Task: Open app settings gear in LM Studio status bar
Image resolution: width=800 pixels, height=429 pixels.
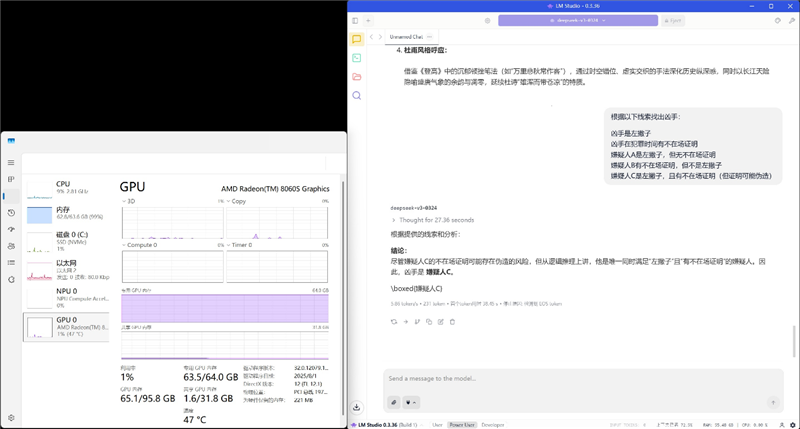Action: [792, 425]
